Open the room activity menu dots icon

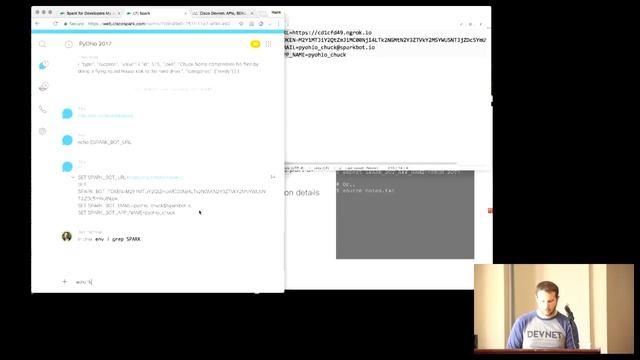(268, 44)
